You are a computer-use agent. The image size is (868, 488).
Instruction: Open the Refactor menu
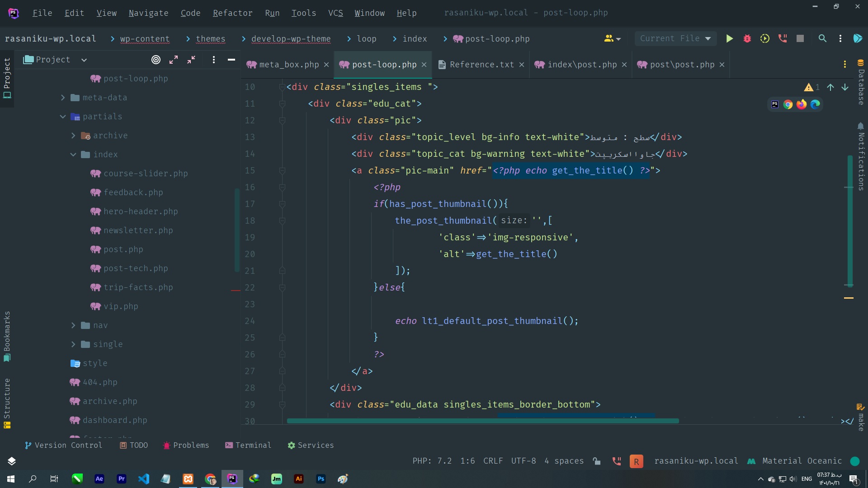[x=233, y=13]
